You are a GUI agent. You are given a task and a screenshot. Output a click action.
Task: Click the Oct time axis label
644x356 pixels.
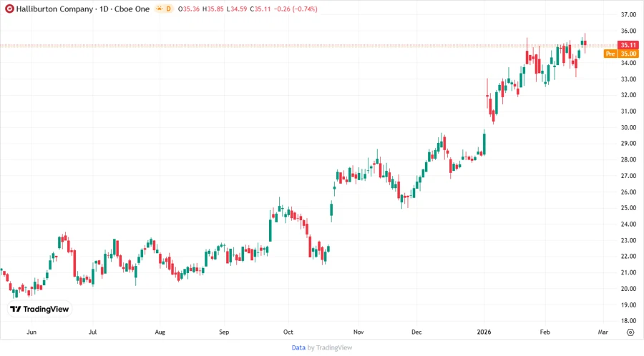288,332
